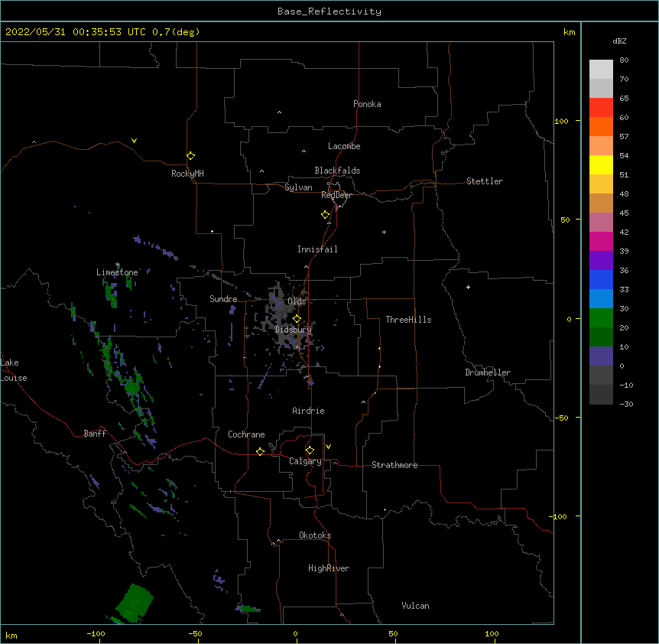Select the bright yellow 54-51 dBZ swatch

point(601,164)
